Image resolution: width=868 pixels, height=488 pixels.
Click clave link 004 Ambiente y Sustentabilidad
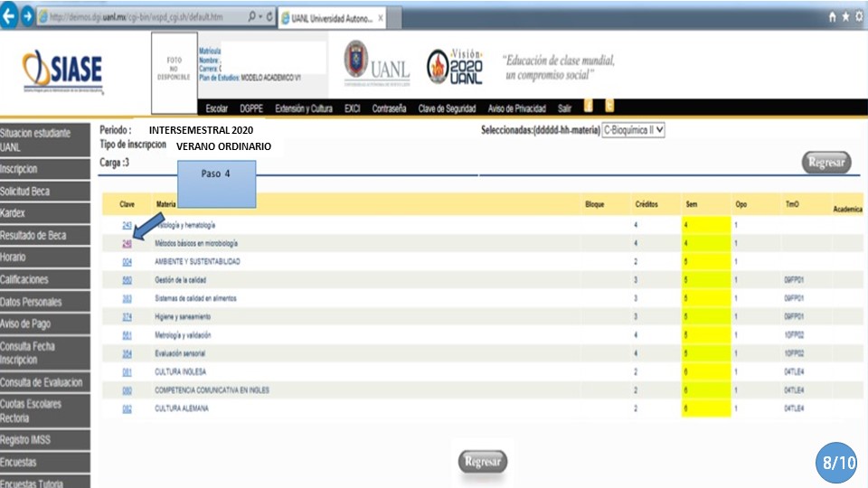click(x=127, y=262)
